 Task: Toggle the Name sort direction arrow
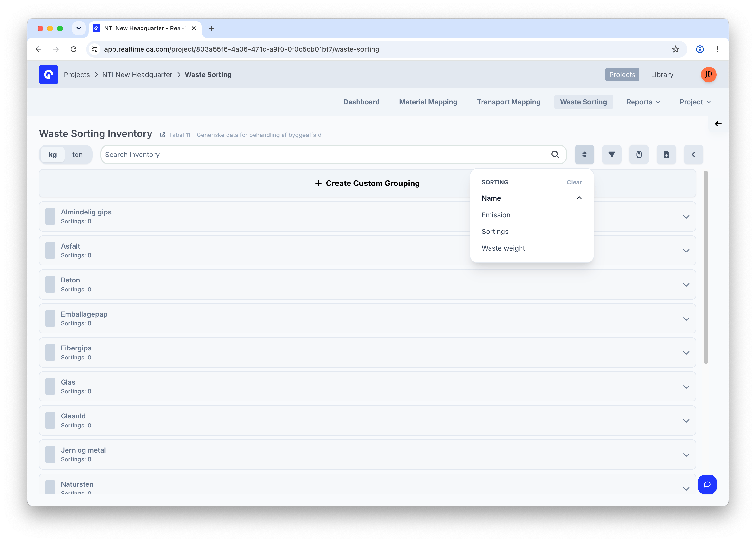579,198
